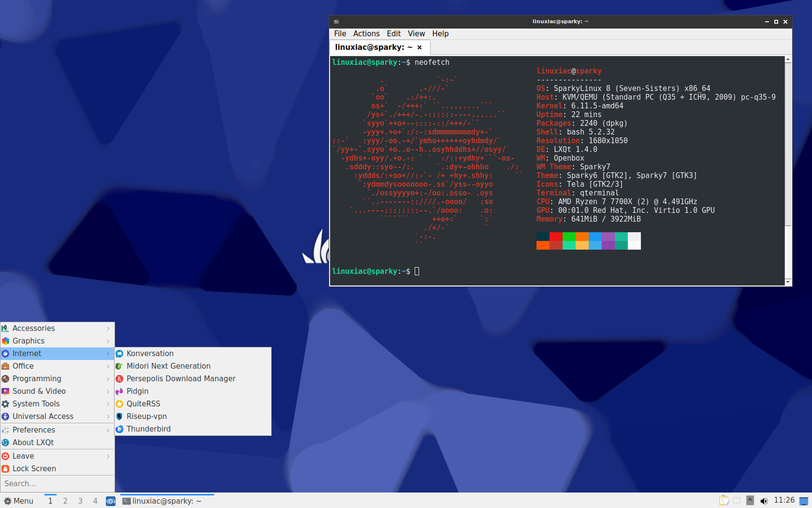Open the network status tray icon

pyautogui.click(x=737, y=501)
